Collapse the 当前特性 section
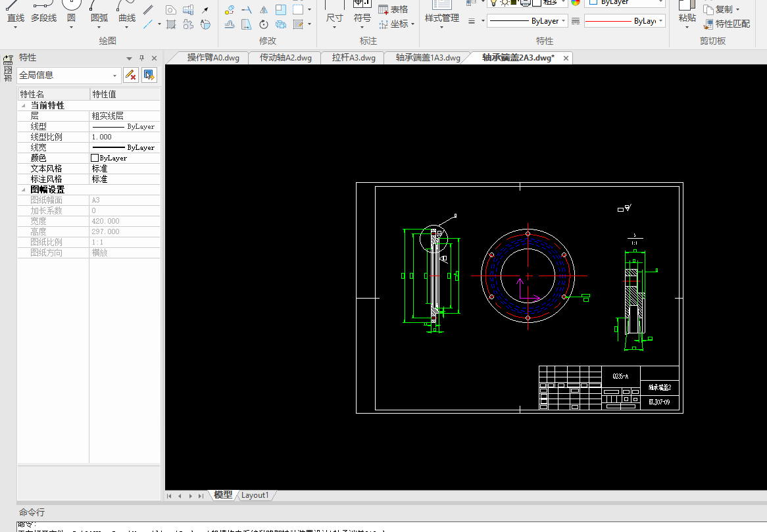Screen dimensions: 767x532 point(24,105)
